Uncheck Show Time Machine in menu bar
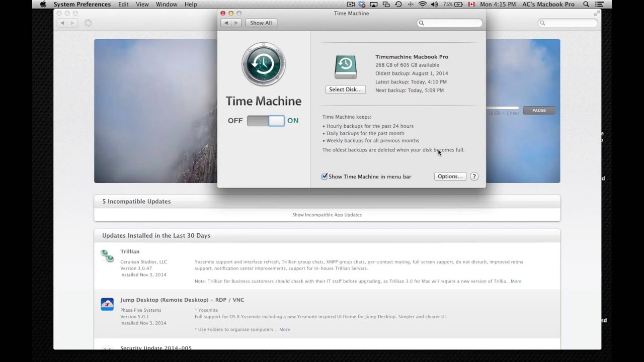The image size is (644, 362). coord(325,176)
